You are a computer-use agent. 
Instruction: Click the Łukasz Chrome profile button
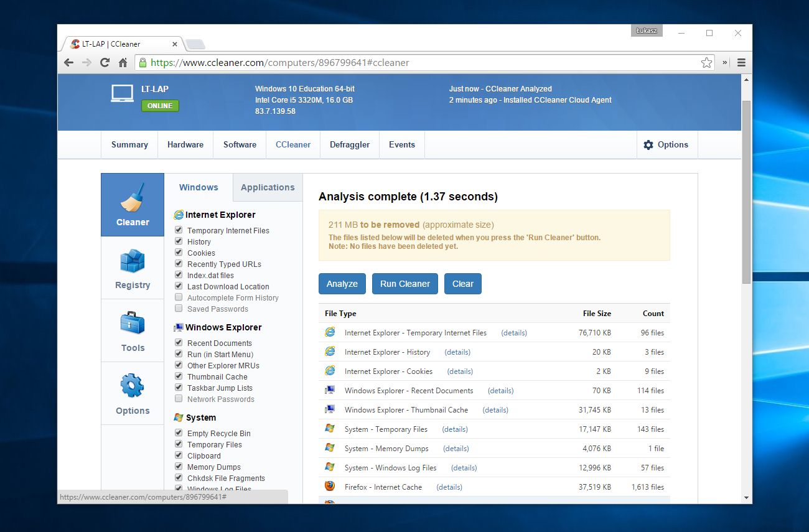(647, 30)
